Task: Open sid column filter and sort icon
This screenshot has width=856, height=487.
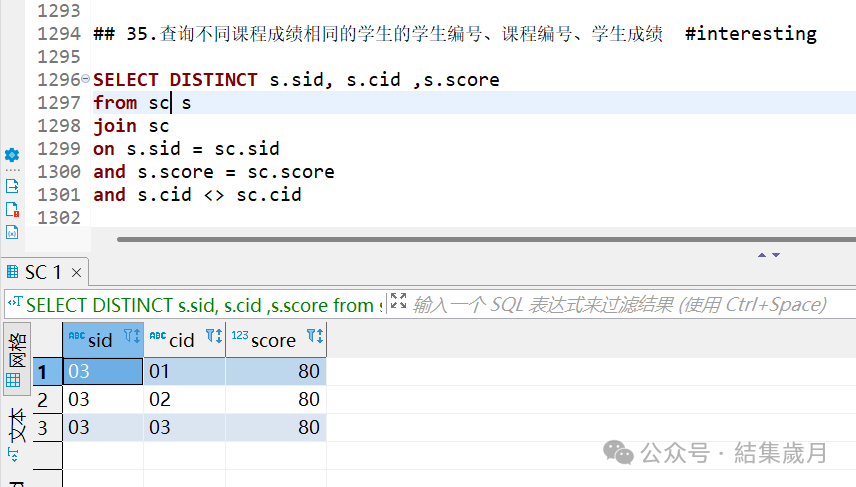Action: click(132, 336)
